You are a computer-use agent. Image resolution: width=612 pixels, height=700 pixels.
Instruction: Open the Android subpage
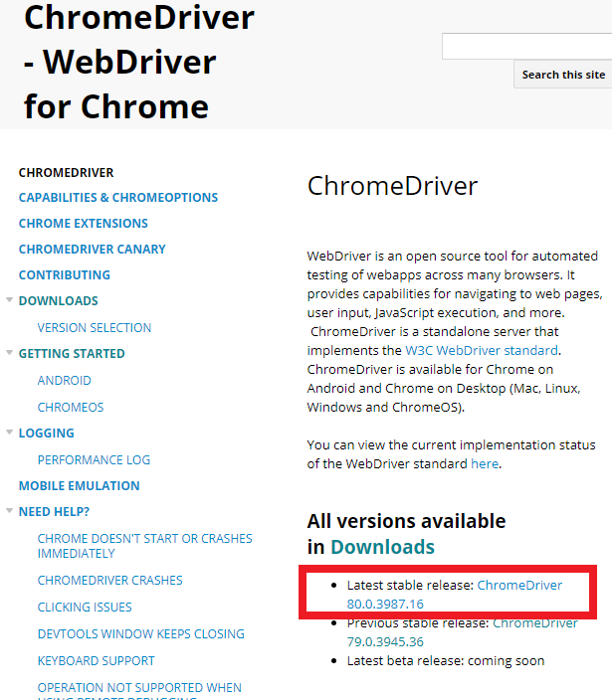pyautogui.click(x=65, y=381)
